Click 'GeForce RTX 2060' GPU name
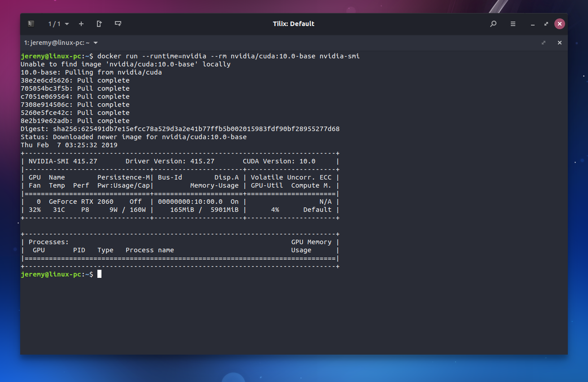This screenshot has height=382, width=588. (81, 202)
